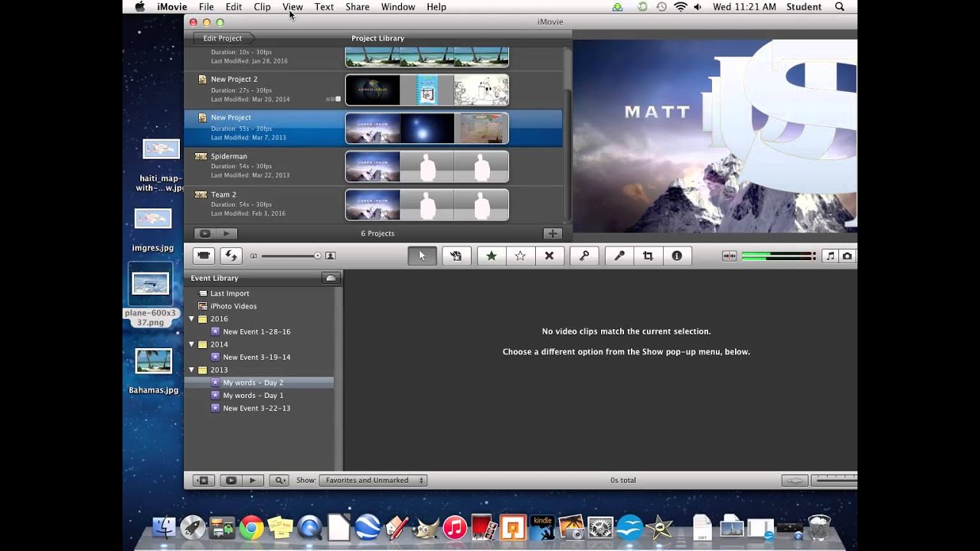The height and width of the screenshot is (551, 980).
Task: Open the Share menu
Action: tap(357, 7)
